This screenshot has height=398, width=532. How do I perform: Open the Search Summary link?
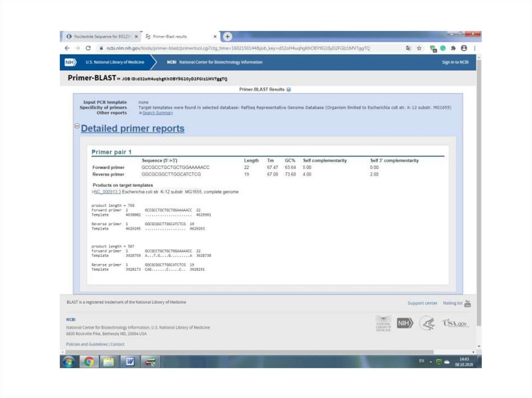(158, 113)
